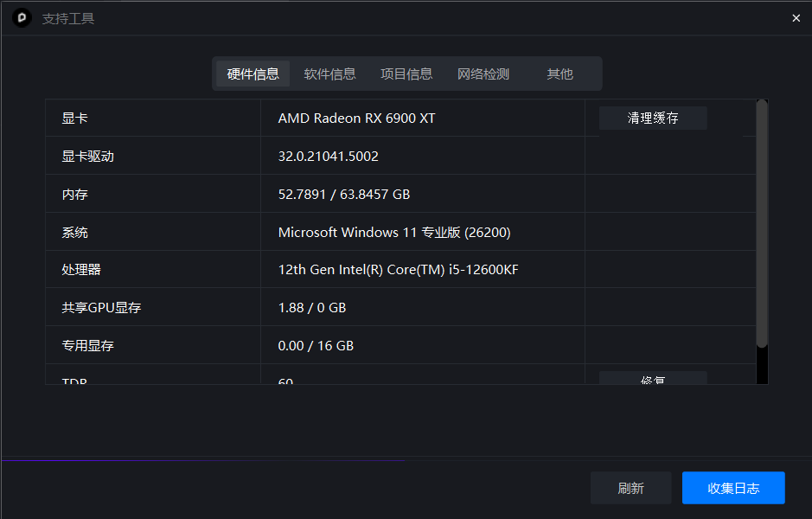Image resolution: width=812 pixels, height=519 pixels.
Task: Select the 专用显存 value 0.00 / 16 GB
Action: [316, 346]
